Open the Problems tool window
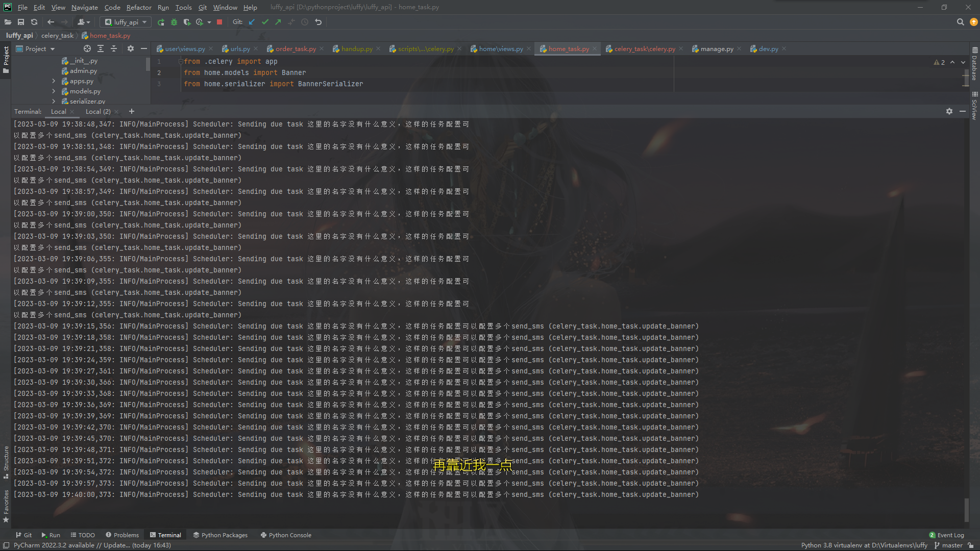 (122, 535)
